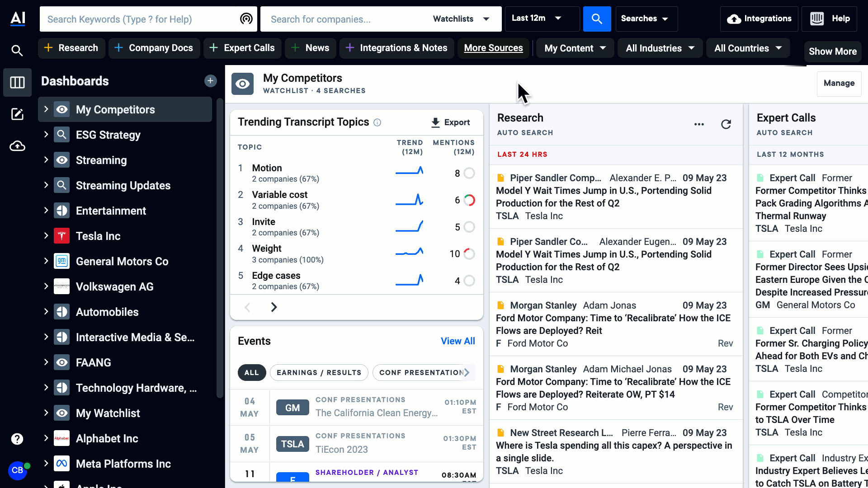Open the My Content dropdown
The image size is (868, 488).
(575, 48)
